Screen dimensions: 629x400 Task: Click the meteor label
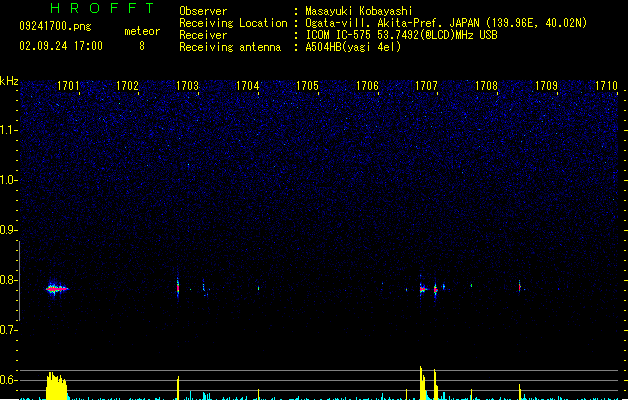point(142,31)
